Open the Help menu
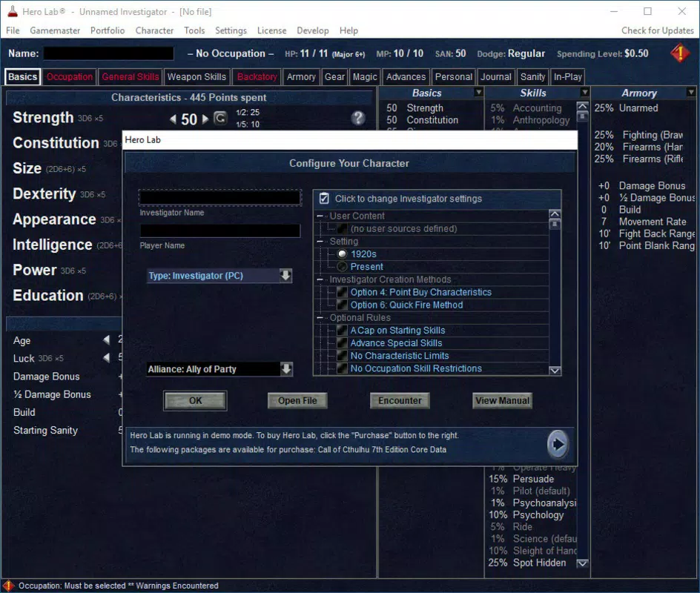 (349, 30)
